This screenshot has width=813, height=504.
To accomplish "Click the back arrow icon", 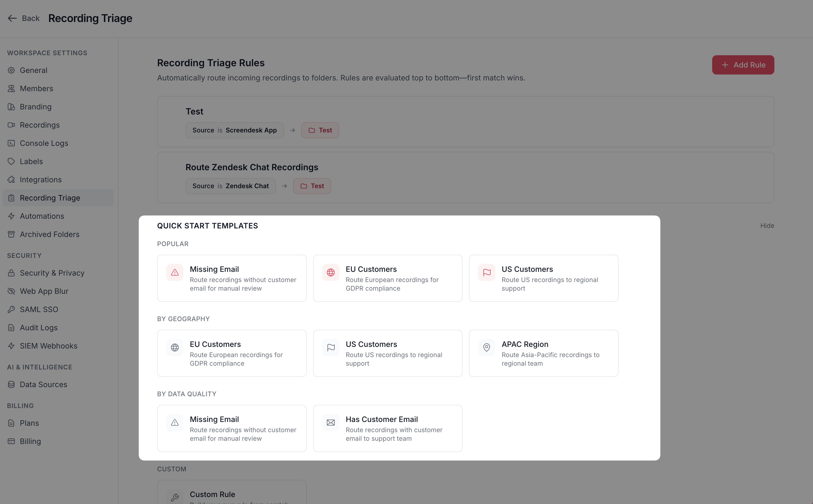I will point(12,18).
